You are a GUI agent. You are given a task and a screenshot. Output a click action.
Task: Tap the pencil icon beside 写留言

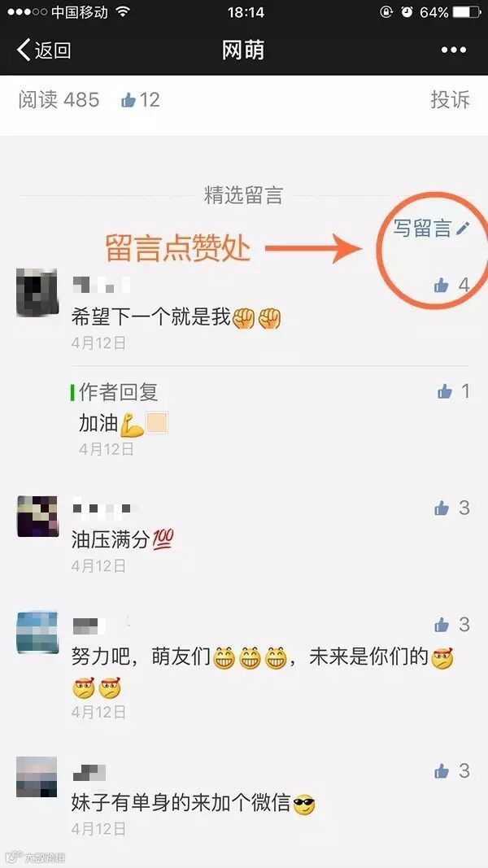463,228
